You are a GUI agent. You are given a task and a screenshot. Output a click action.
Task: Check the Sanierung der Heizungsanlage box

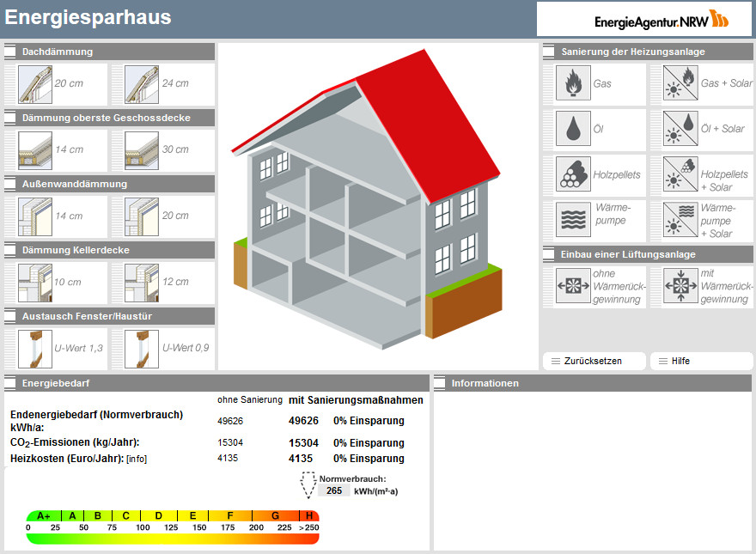tap(549, 52)
